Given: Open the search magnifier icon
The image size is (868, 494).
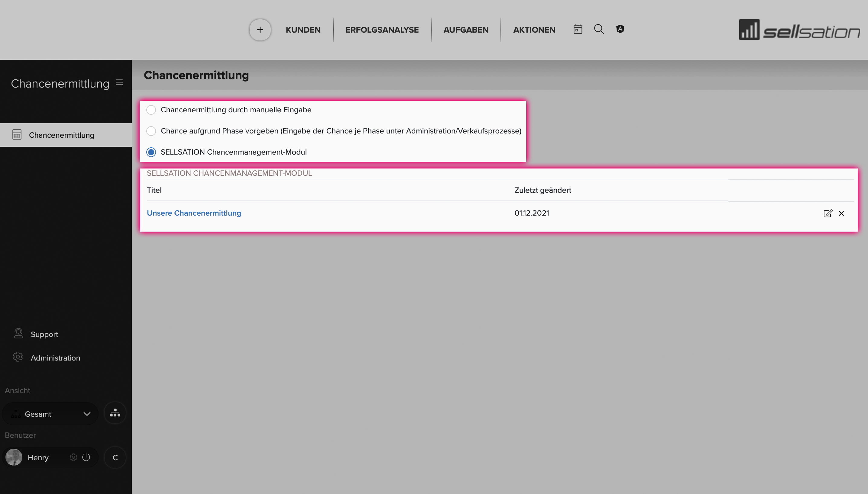Looking at the screenshot, I should [599, 29].
